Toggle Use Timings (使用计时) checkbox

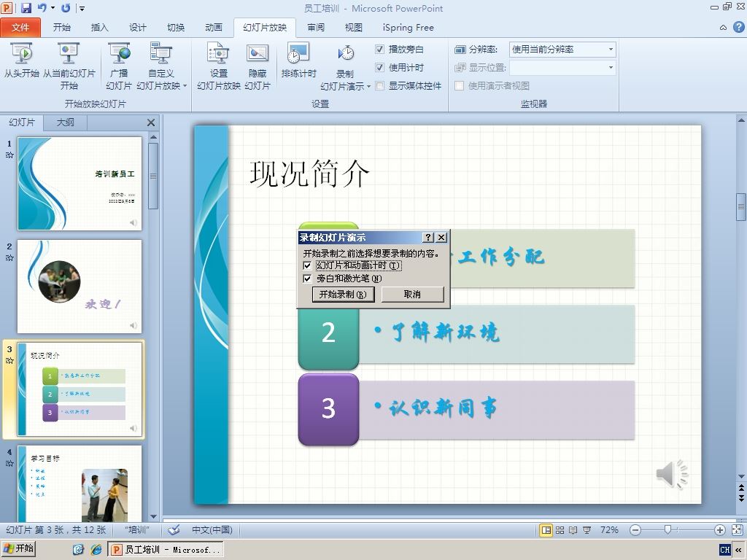(379, 67)
